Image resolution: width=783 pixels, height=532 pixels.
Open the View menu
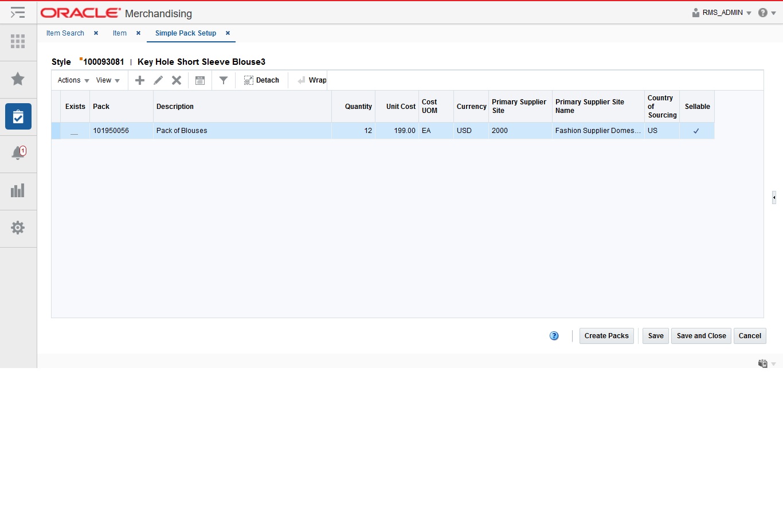click(x=108, y=80)
